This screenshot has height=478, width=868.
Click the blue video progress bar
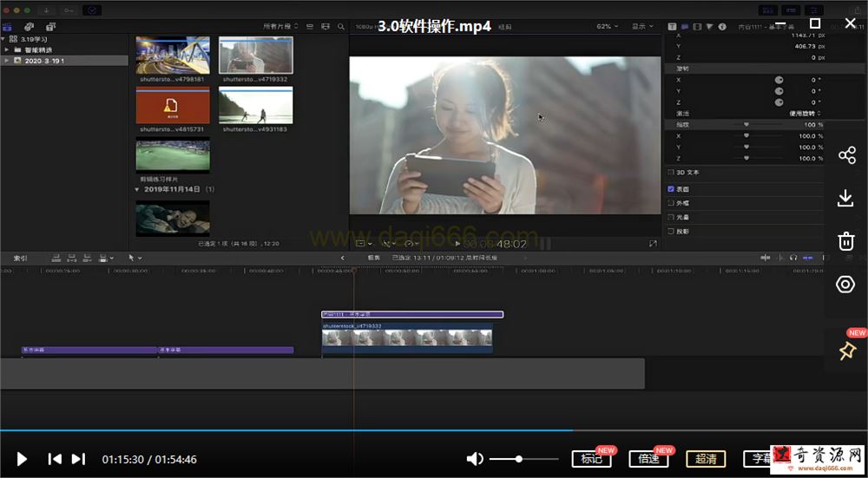click(x=286, y=430)
